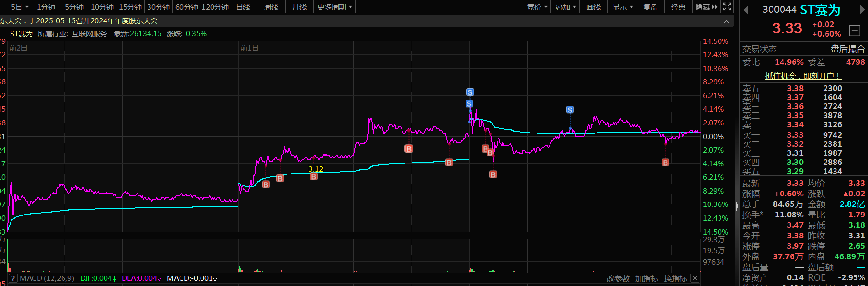Open MACD help question mark icon
The image size is (868, 286).
click(x=13, y=278)
